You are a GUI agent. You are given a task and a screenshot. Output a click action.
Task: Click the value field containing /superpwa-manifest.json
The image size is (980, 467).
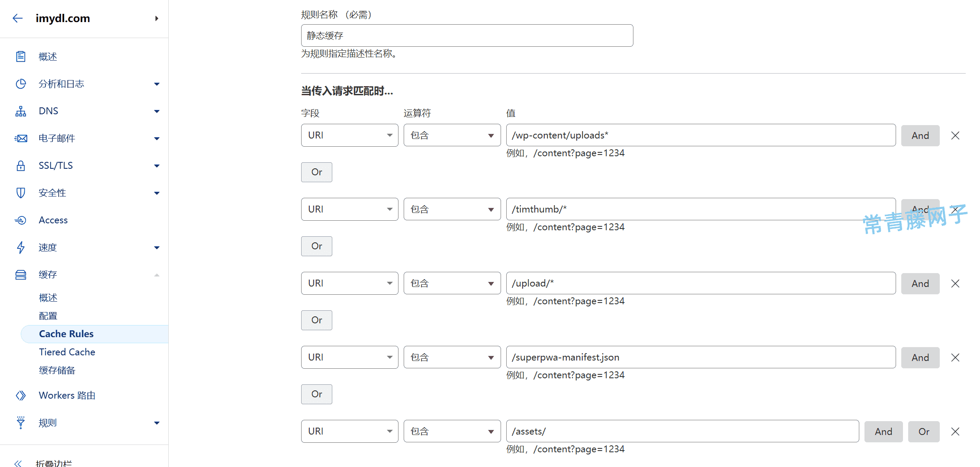701,357
